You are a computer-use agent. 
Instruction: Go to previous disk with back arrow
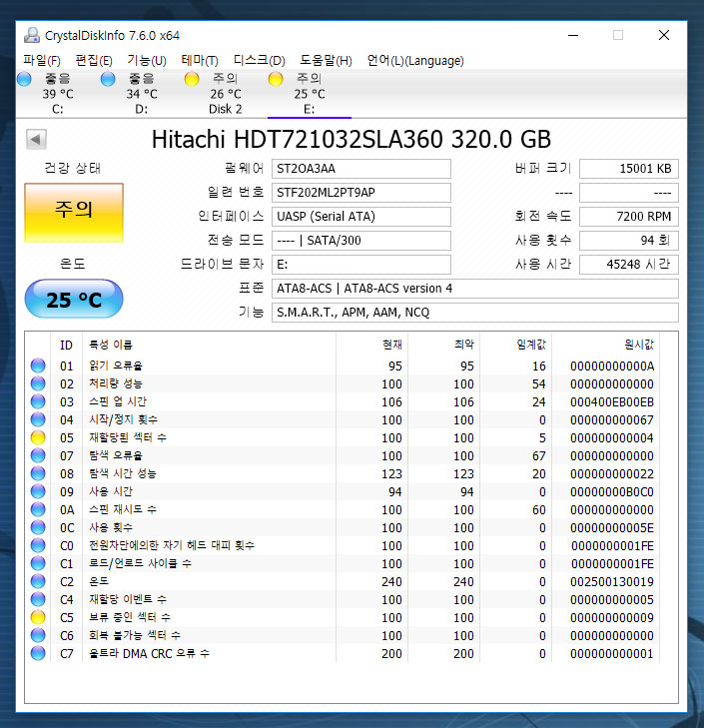[x=36, y=139]
